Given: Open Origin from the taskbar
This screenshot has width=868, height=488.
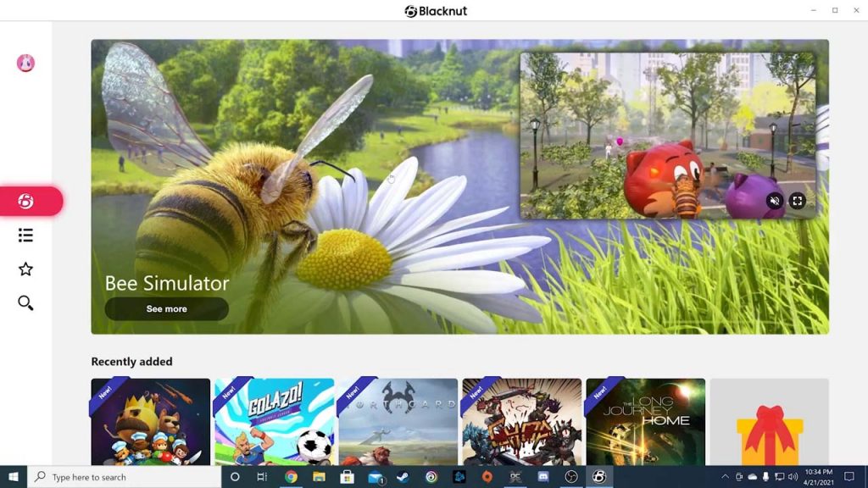Looking at the screenshot, I should [x=487, y=477].
